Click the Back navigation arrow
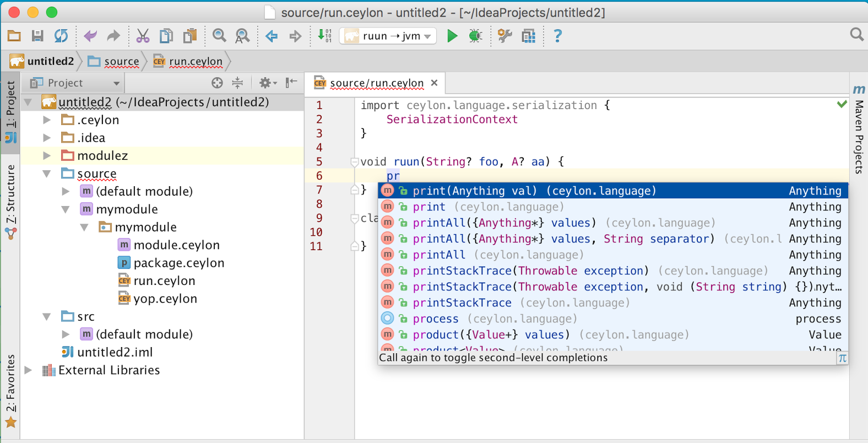 click(x=272, y=36)
